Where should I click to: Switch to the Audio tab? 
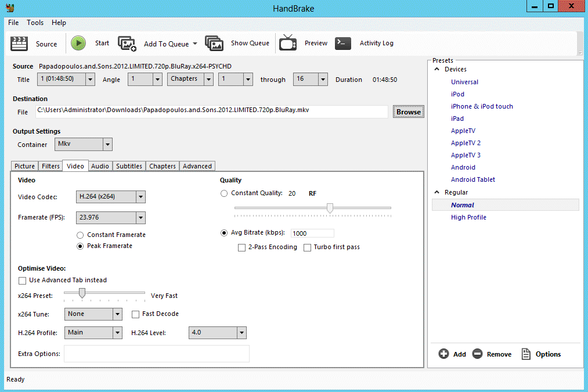100,166
